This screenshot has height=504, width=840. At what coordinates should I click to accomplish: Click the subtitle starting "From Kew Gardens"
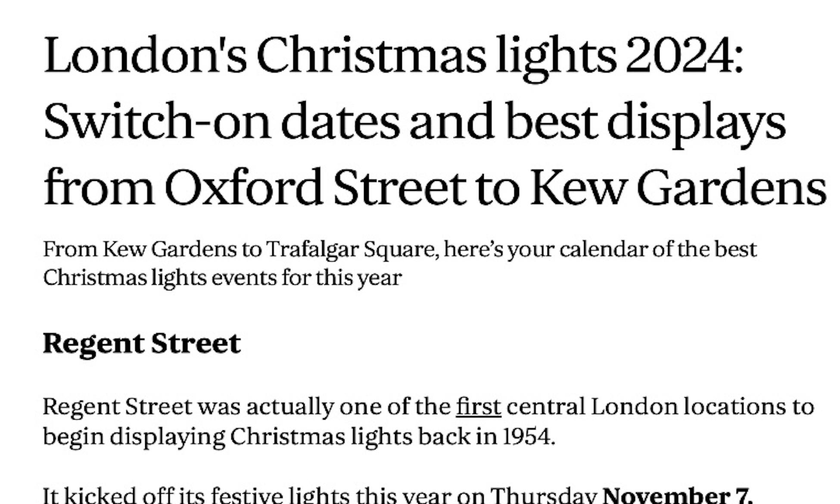pos(400,263)
